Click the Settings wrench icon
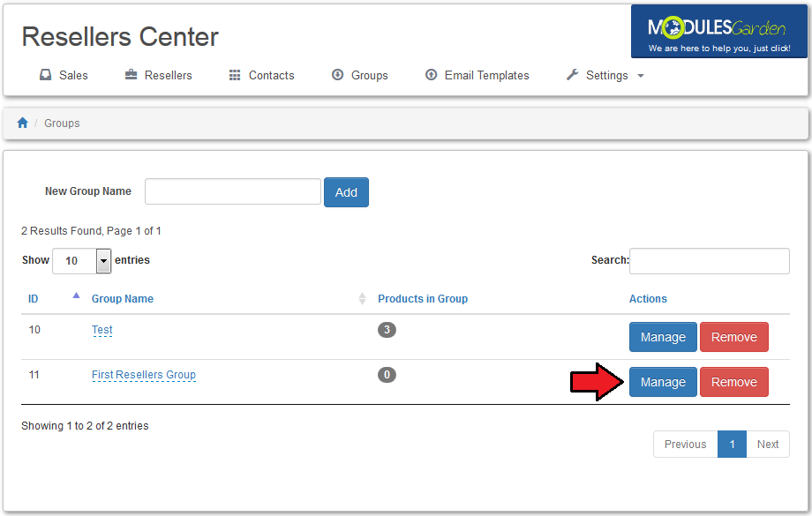 (x=572, y=75)
